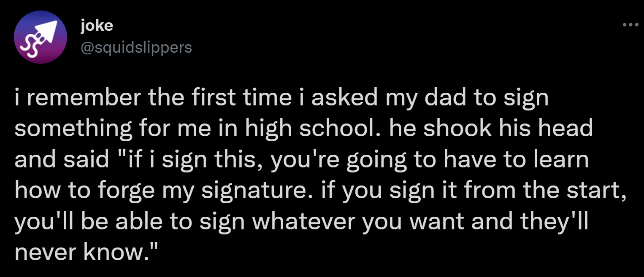644x277 pixels.
Task: Click the word "whatever" in the tweet
Action: click(303, 222)
